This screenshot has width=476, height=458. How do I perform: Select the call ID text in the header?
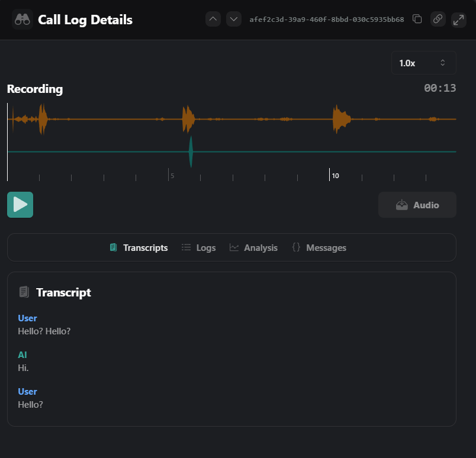(326, 18)
